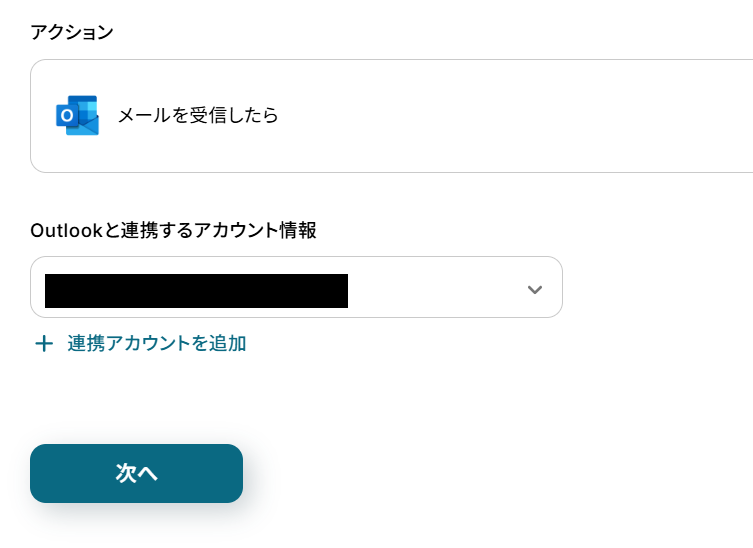Viewport: 753px width, 548px height.
Task: Click the 連携アカウントを追加 link
Action: (x=156, y=344)
